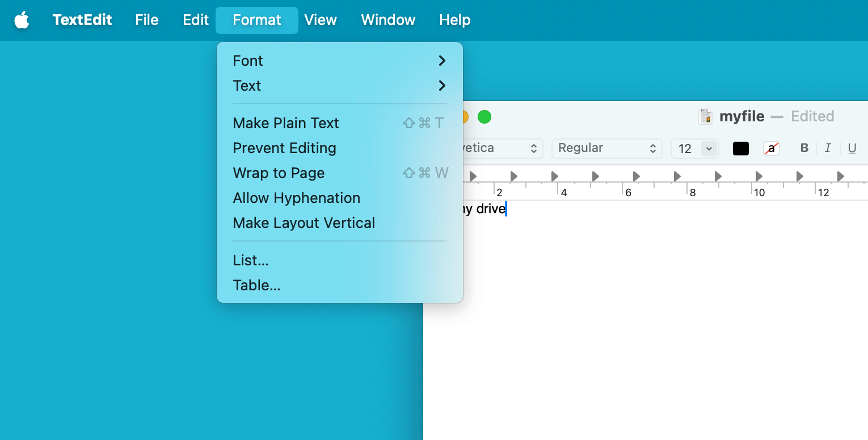
Task: Select the tab stop marker near 2
Action: (x=513, y=176)
